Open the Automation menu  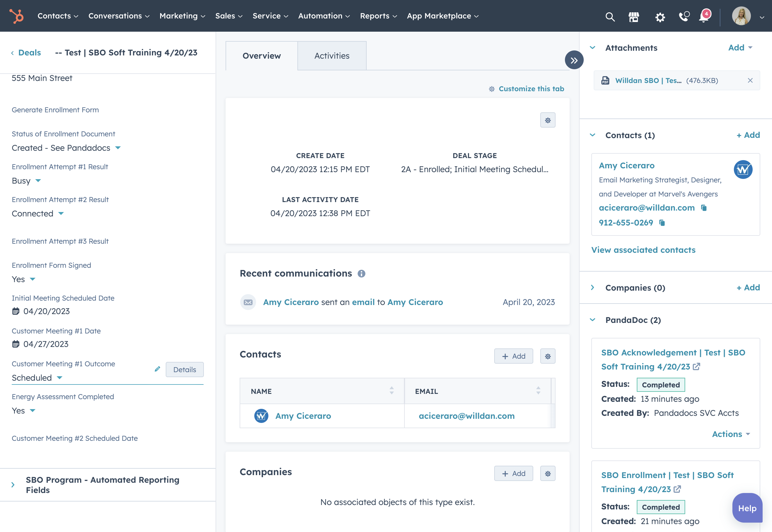tap(324, 16)
